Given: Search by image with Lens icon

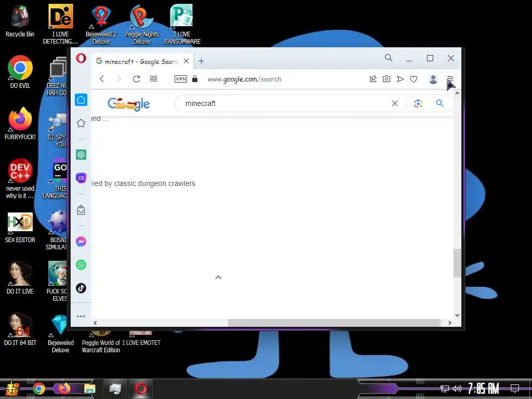Looking at the screenshot, I should click(x=418, y=103).
